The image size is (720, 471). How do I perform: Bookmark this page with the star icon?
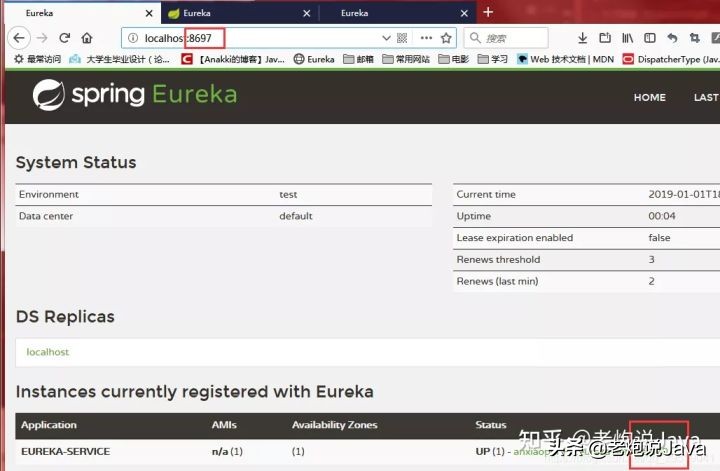coord(446,38)
